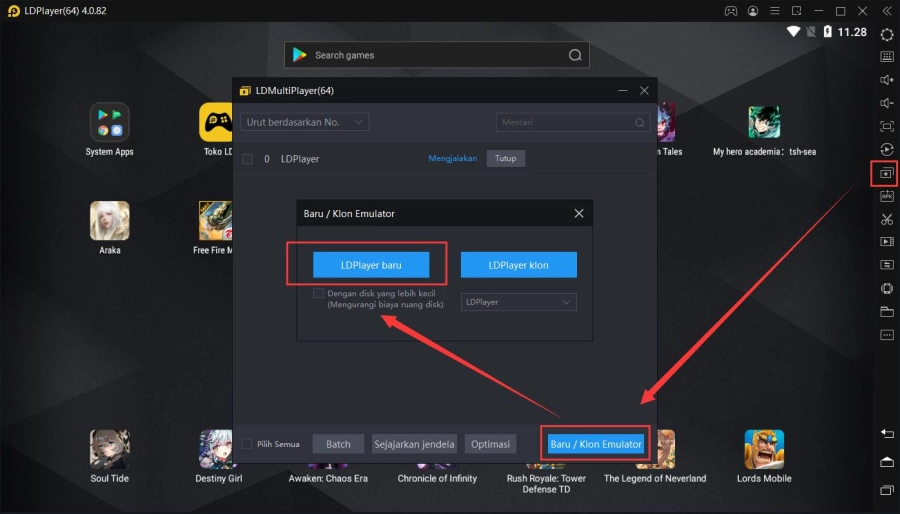Click the Baru / Klon Emulator button

coord(596,444)
